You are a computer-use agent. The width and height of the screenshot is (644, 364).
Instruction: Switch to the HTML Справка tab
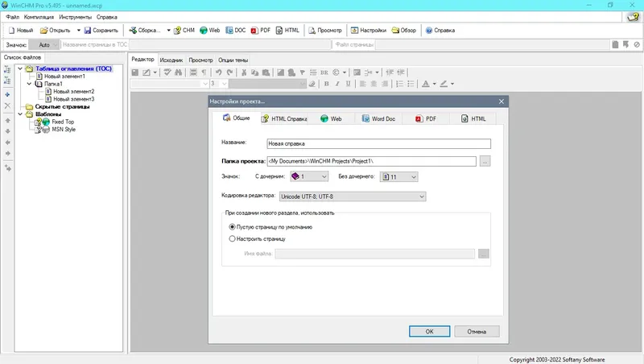point(284,118)
